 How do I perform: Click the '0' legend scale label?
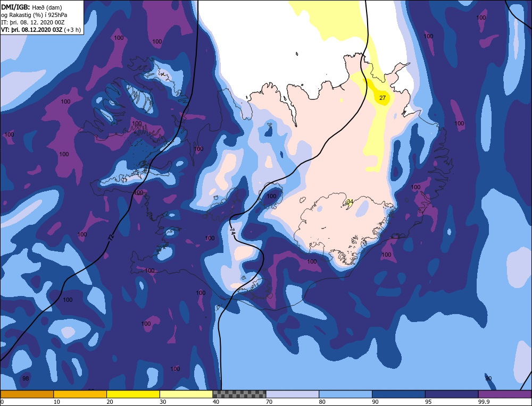[x=2, y=402]
